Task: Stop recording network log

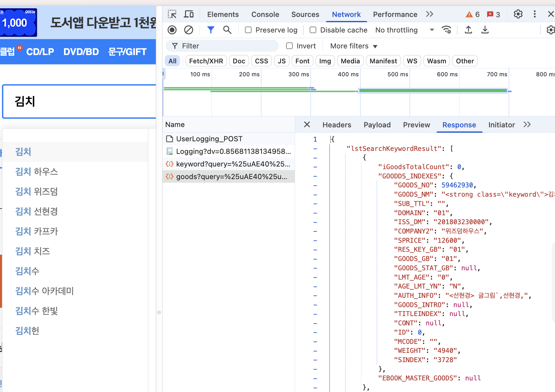Action: point(172,30)
